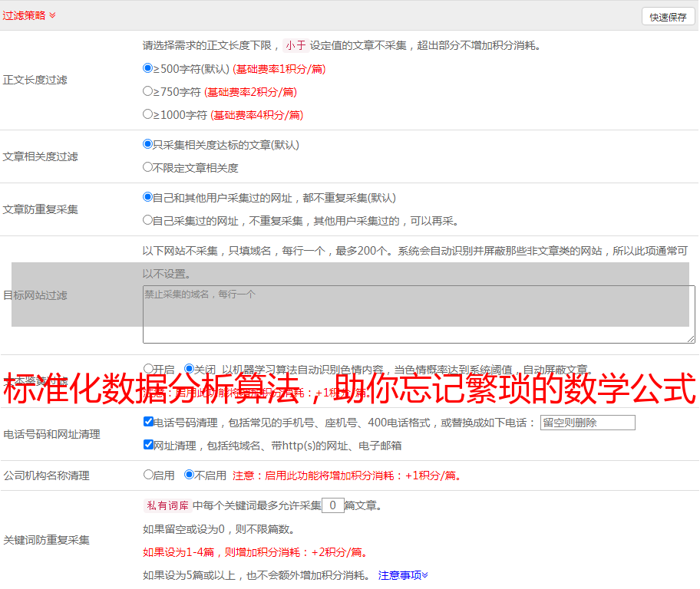Image resolution: width=700 pixels, height=589 pixels.
Task: Select 自己和其他用户采集过的网址 no-repeat option
Action: [148, 197]
